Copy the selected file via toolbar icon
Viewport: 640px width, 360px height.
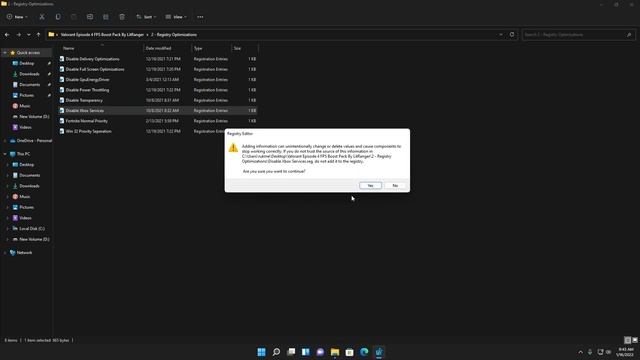tap(58, 17)
